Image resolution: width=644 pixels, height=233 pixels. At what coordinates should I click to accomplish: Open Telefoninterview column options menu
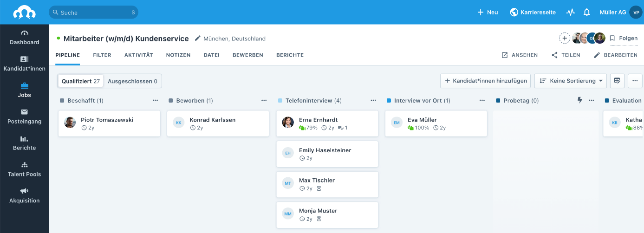point(373,100)
